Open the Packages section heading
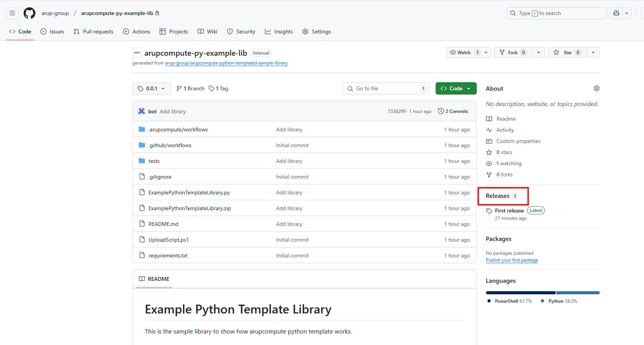Image resolution: width=644 pixels, height=345 pixels. [499, 239]
